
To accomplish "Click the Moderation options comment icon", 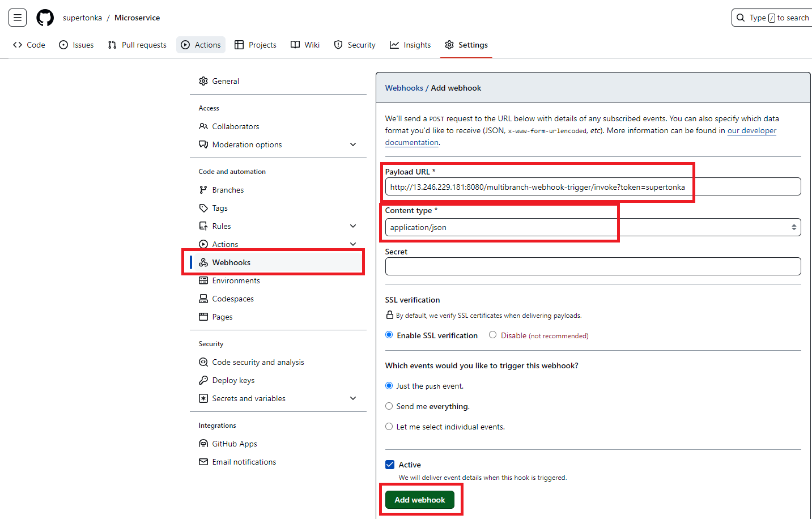I will point(203,144).
